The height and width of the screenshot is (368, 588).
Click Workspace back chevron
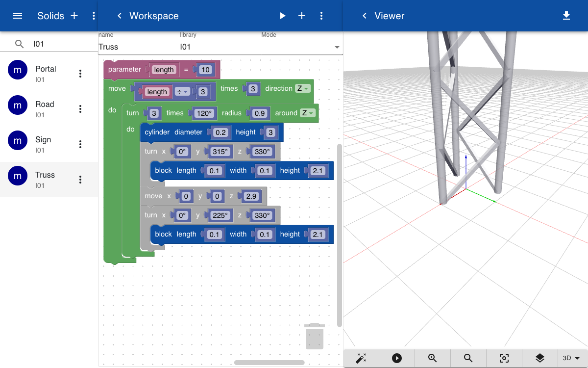click(119, 16)
